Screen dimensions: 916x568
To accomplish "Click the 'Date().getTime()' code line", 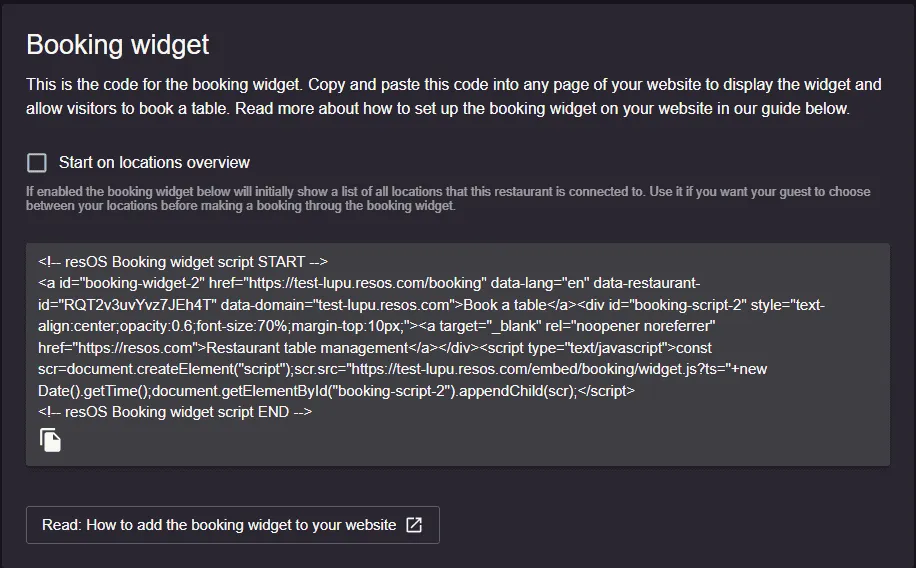I will pyautogui.click(x=336, y=391).
